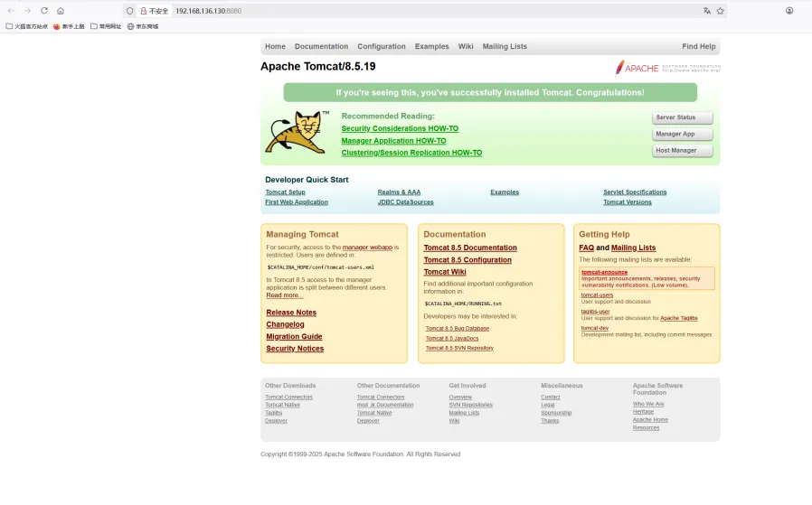Open Manager Application HOW-TO link
812x505 pixels.
[393, 141]
